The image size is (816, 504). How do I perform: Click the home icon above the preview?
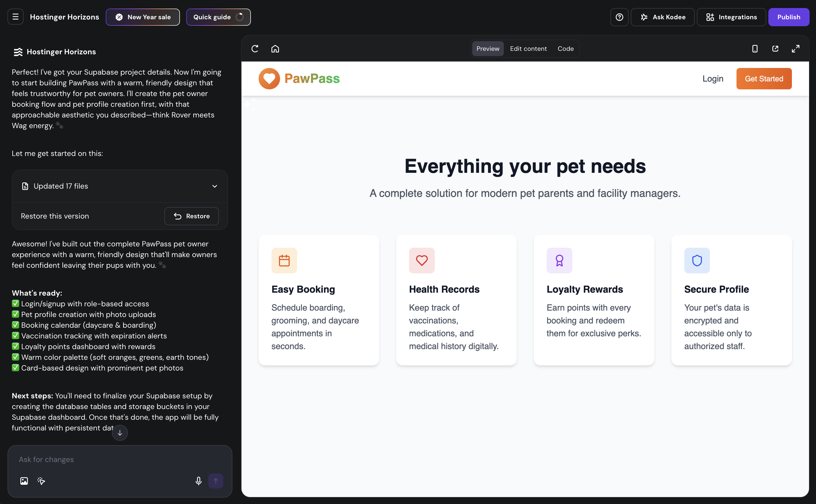(x=275, y=48)
